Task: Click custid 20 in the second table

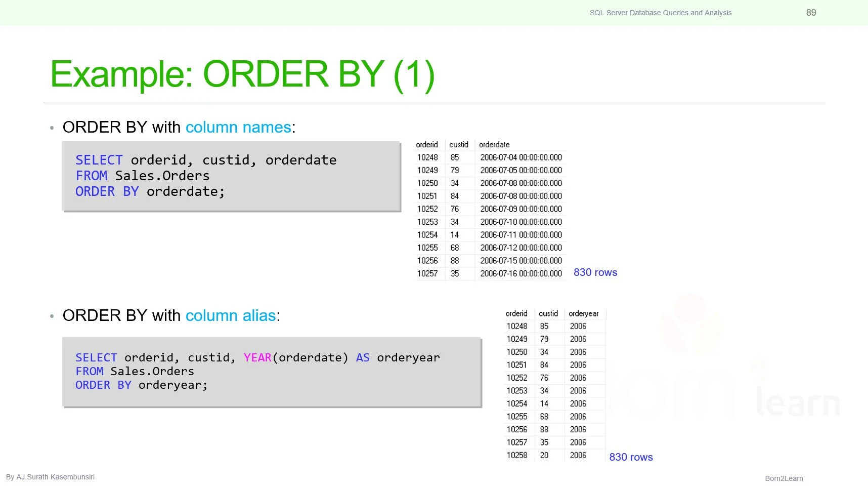Action: (544, 456)
